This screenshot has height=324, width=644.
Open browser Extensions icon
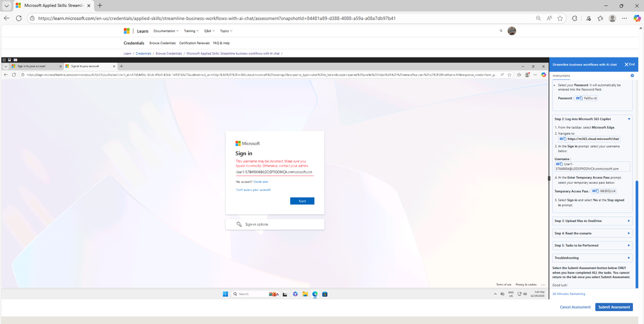pyautogui.click(x=574, y=18)
